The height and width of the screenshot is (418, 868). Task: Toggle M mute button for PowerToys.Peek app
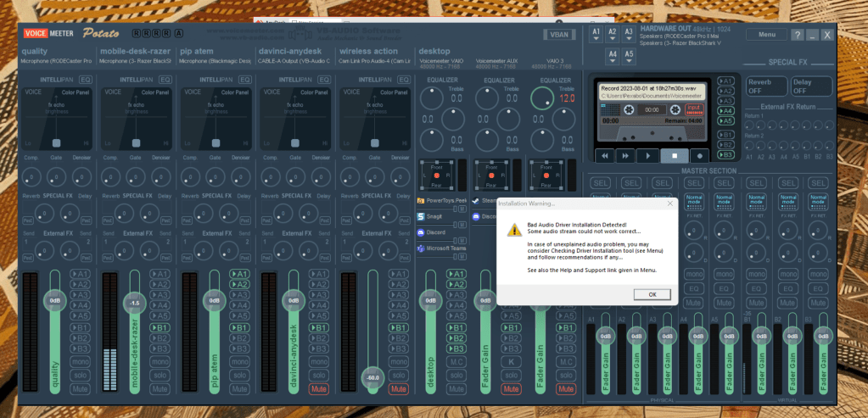[462, 209]
